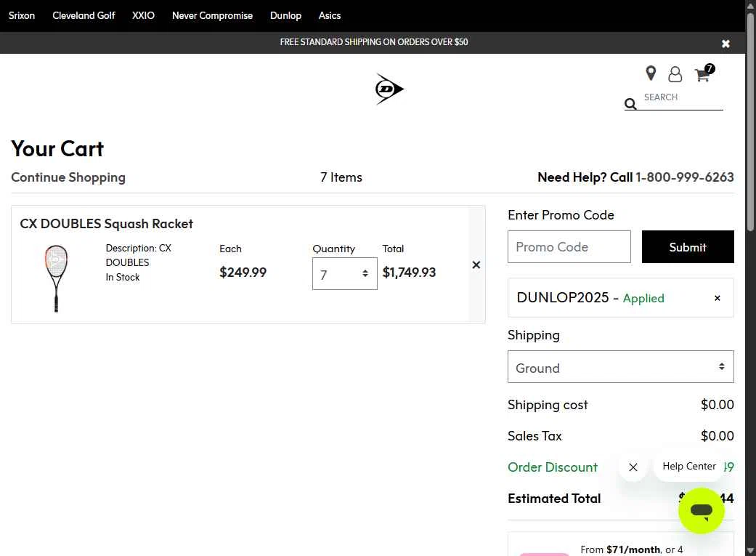This screenshot has height=556, width=756.
Task: Click the $249.99 each price
Action: (x=243, y=273)
